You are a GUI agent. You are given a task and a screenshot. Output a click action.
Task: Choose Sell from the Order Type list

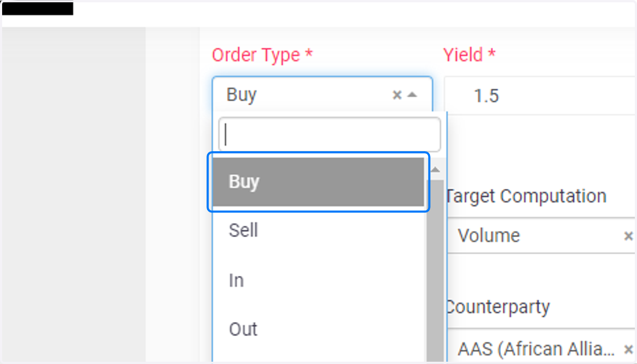point(318,231)
